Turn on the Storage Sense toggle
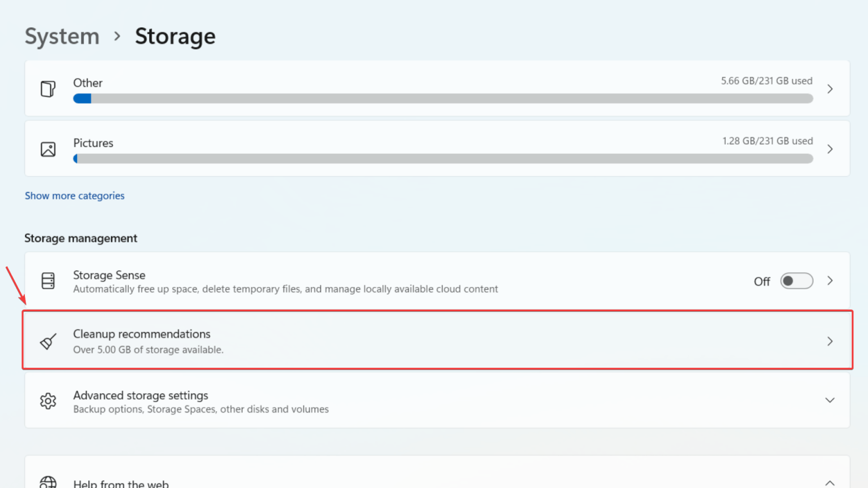Viewport: 868px width, 488px height. pos(796,281)
